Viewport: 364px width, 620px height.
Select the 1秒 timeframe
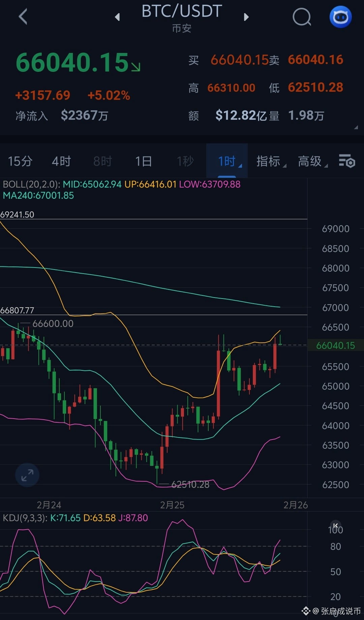[x=185, y=161]
